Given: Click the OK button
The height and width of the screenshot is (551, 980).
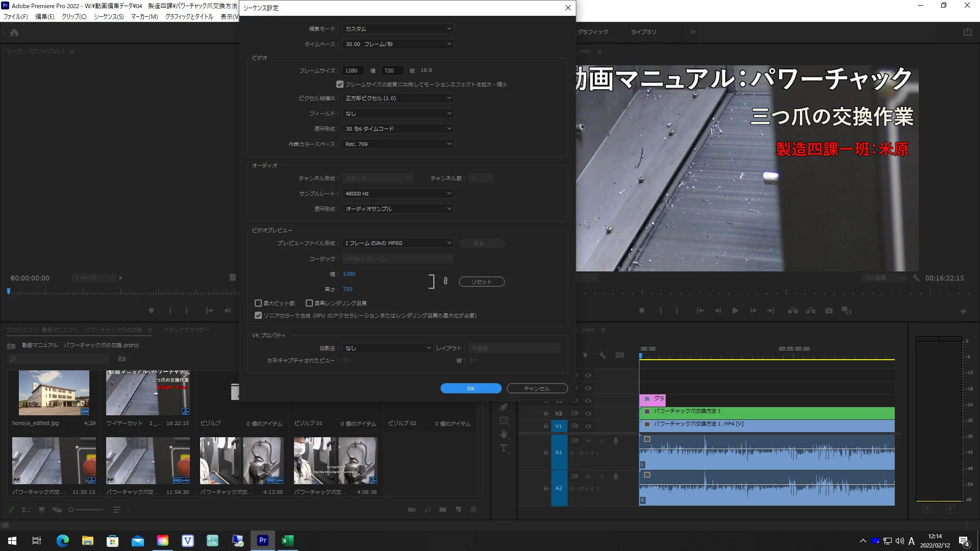Looking at the screenshot, I should [471, 388].
